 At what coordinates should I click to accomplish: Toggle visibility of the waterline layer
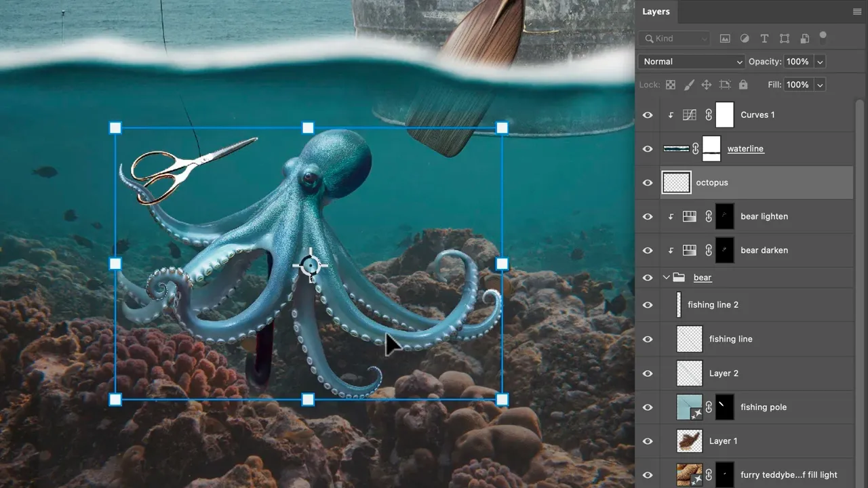click(x=648, y=149)
